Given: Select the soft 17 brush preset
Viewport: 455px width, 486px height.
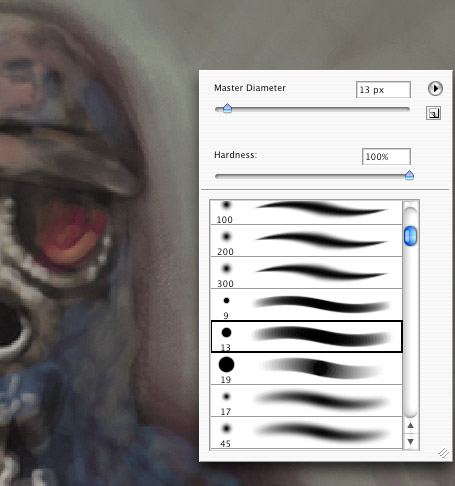Looking at the screenshot, I should 306,400.
